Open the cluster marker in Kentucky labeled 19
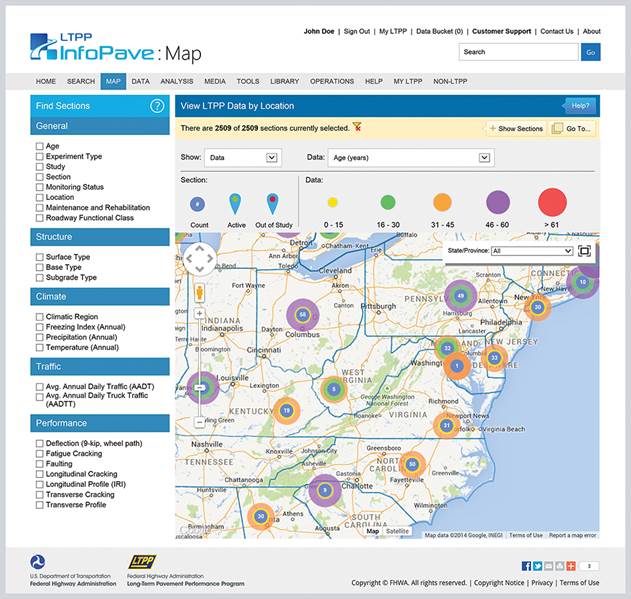The width and height of the screenshot is (631, 599). [286, 411]
